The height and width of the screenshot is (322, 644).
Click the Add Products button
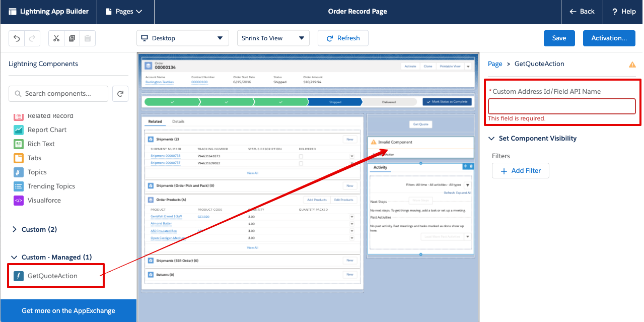pyautogui.click(x=317, y=200)
